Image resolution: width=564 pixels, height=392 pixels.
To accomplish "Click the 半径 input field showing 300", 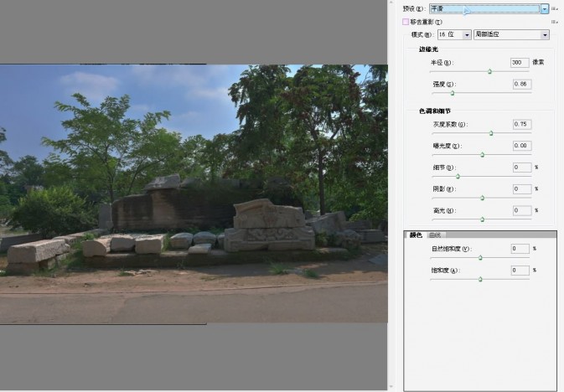I will point(520,63).
